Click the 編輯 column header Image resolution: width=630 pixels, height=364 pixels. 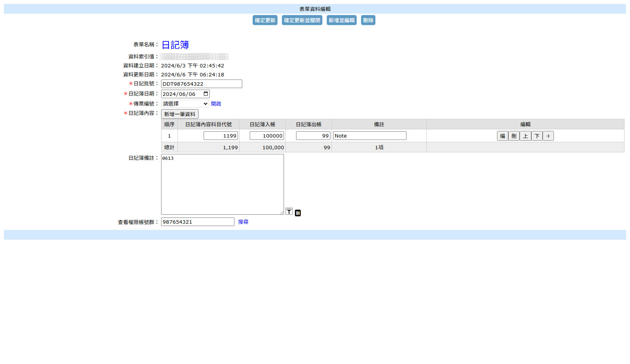(x=525, y=124)
